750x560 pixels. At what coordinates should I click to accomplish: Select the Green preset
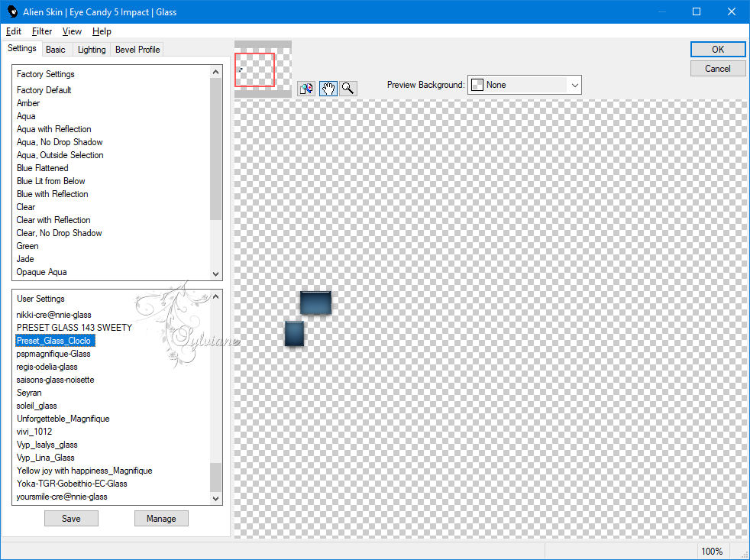pyautogui.click(x=27, y=245)
